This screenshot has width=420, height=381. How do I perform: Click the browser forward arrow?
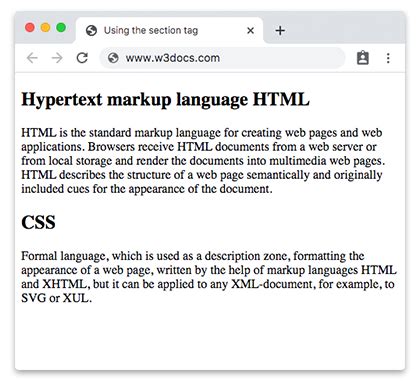pos(57,58)
